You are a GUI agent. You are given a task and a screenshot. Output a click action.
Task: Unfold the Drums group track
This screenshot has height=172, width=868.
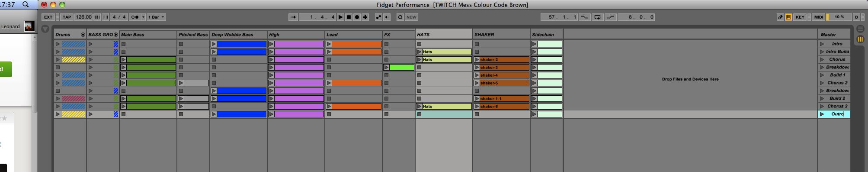click(x=83, y=35)
